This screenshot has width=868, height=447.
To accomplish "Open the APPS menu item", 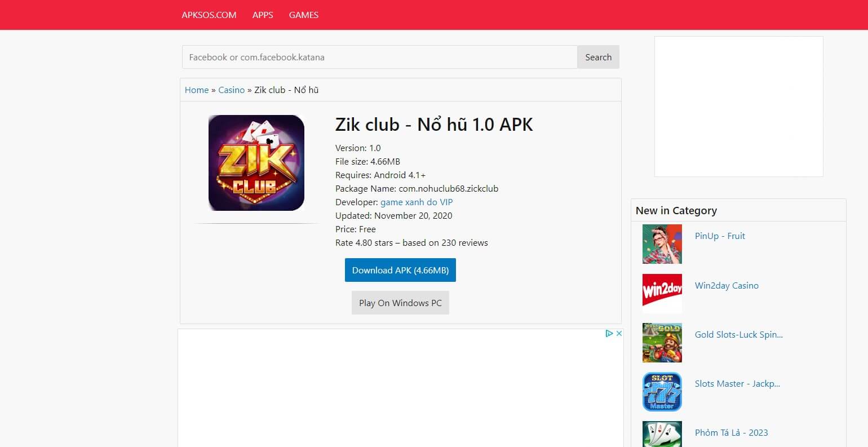I will (263, 15).
